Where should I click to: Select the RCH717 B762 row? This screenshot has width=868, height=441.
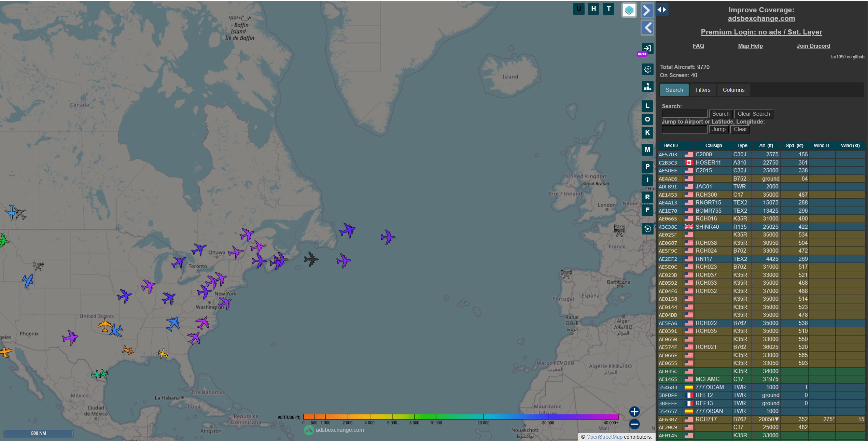(x=761, y=419)
